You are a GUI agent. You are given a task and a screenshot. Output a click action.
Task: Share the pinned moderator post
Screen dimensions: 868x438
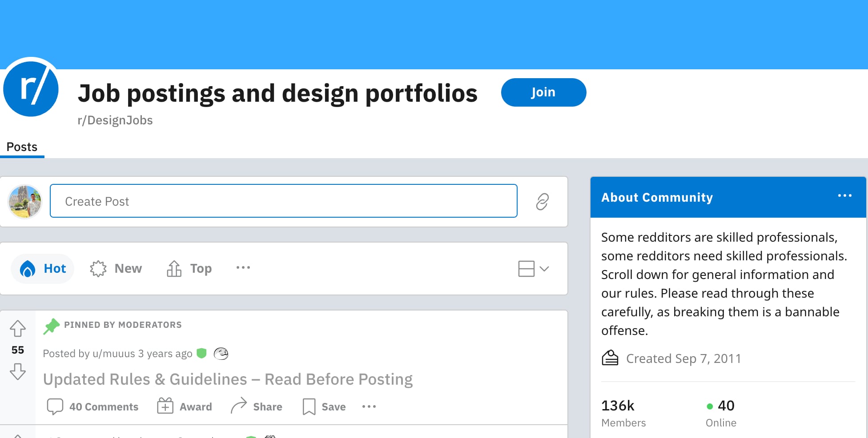coord(257,406)
